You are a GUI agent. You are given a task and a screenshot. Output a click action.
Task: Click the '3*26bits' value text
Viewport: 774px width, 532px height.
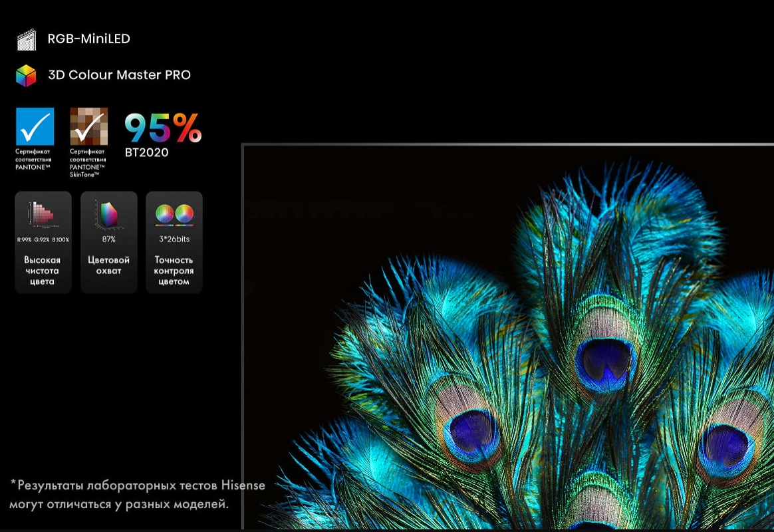click(174, 239)
